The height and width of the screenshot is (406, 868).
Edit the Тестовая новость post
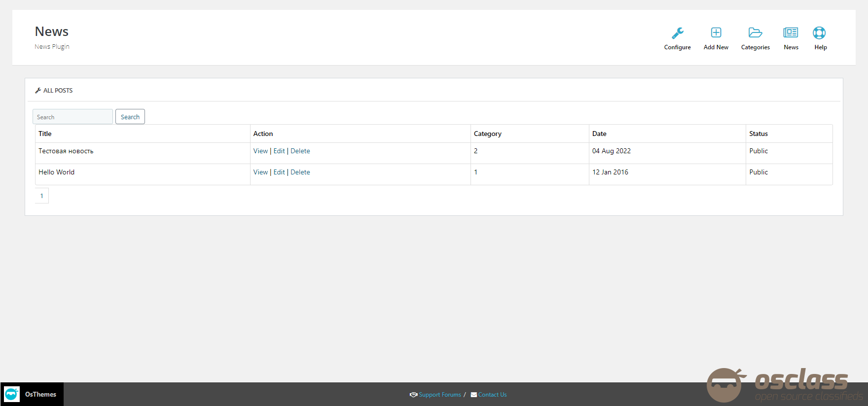279,151
